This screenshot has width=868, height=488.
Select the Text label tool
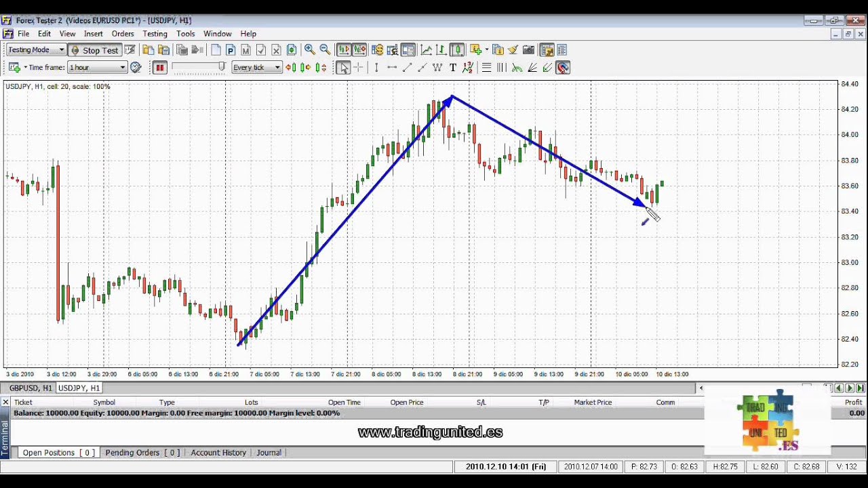point(453,67)
